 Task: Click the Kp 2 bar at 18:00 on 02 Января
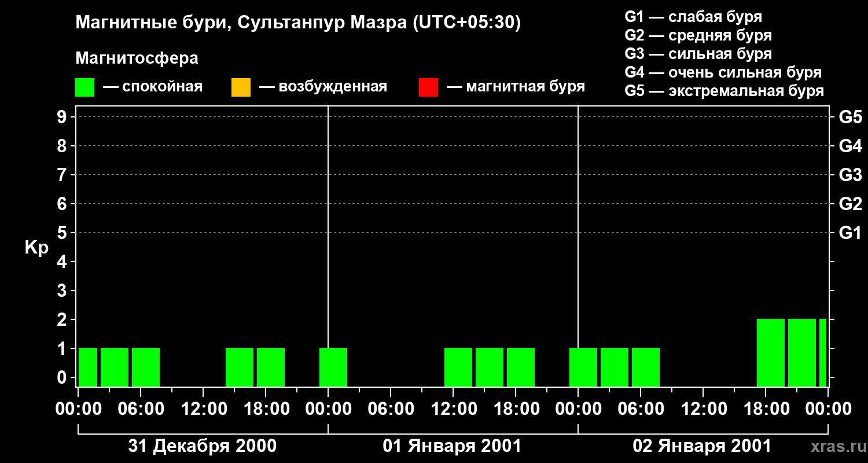coord(771,352)
